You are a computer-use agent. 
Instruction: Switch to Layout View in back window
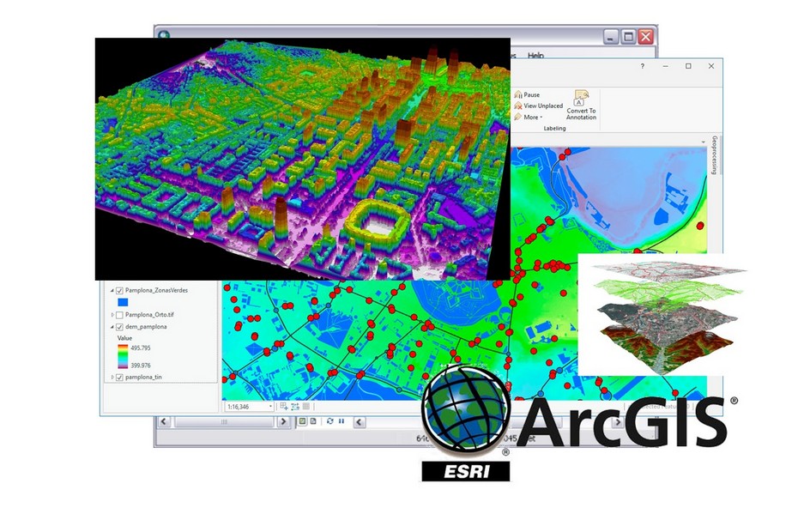coord(313,421)
